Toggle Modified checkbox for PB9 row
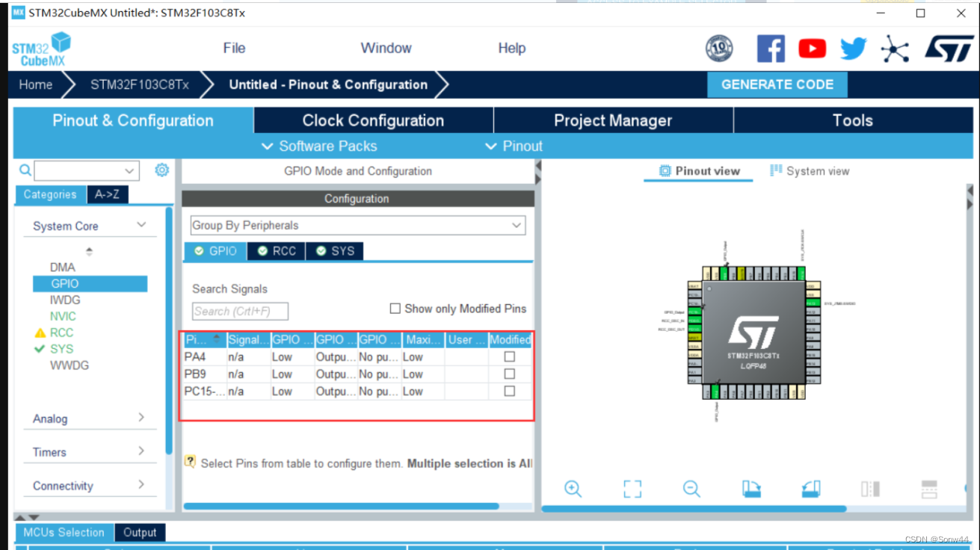Image resolution: width=980 pixels, height=550 pixels. 510,374
